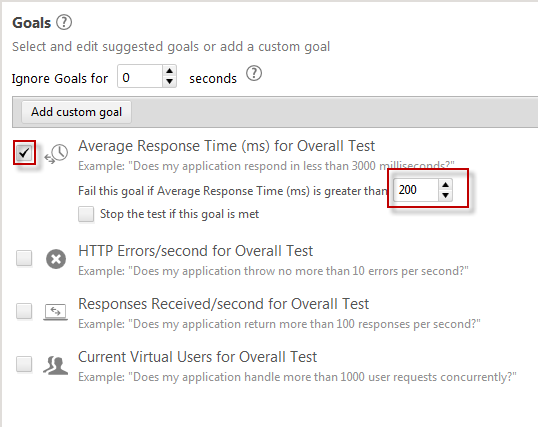Open the Goals help question mark icon

pos(64,22)
